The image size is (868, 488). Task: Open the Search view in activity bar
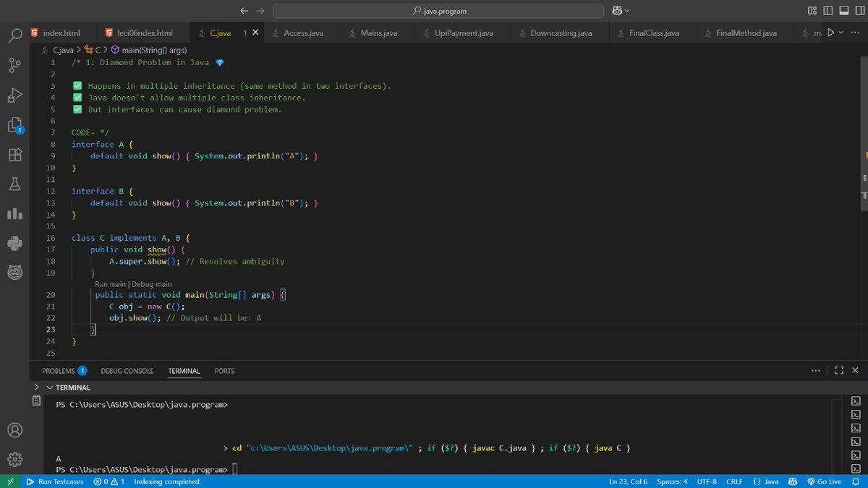tap(15, 36)
